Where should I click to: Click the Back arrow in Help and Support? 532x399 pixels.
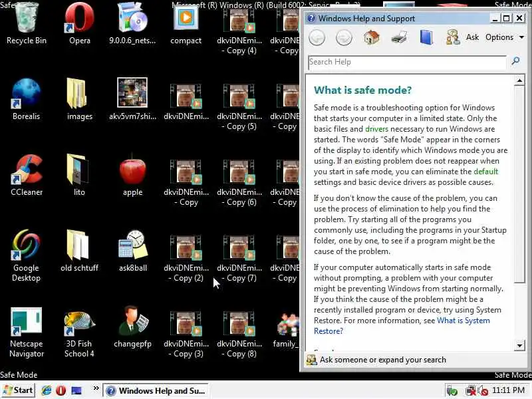click(x=317, y=37)
